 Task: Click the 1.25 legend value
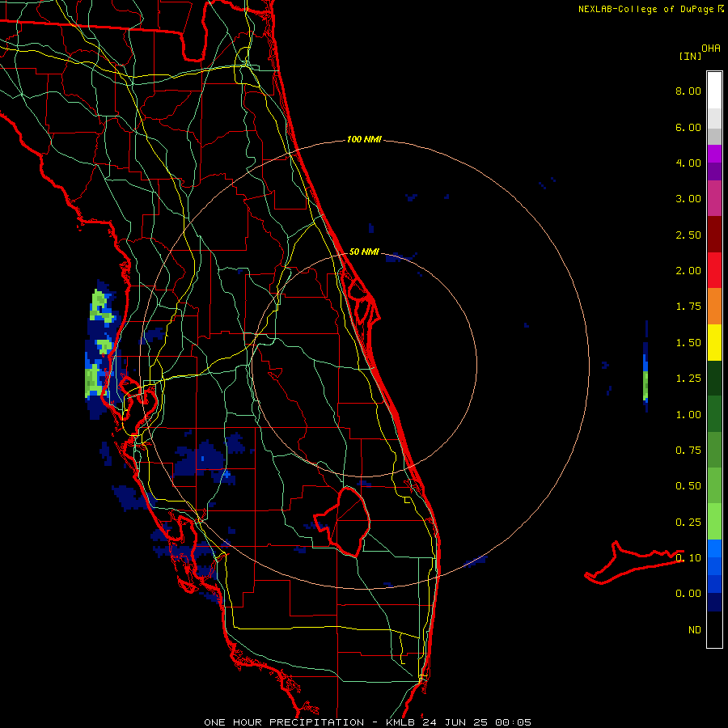688,379
